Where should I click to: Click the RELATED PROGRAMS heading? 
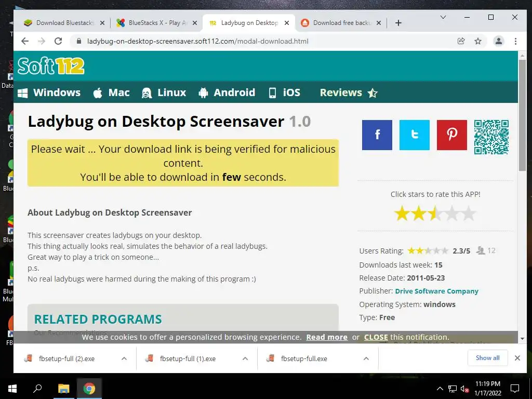click(x=98, y=320)
